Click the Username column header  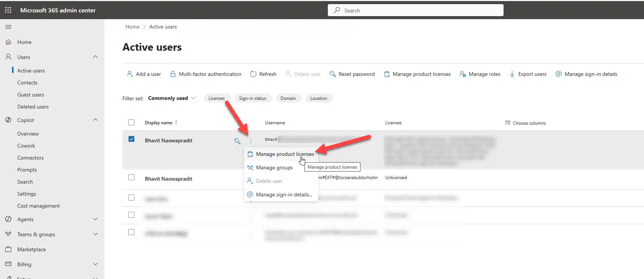click(x=275, y=123)
